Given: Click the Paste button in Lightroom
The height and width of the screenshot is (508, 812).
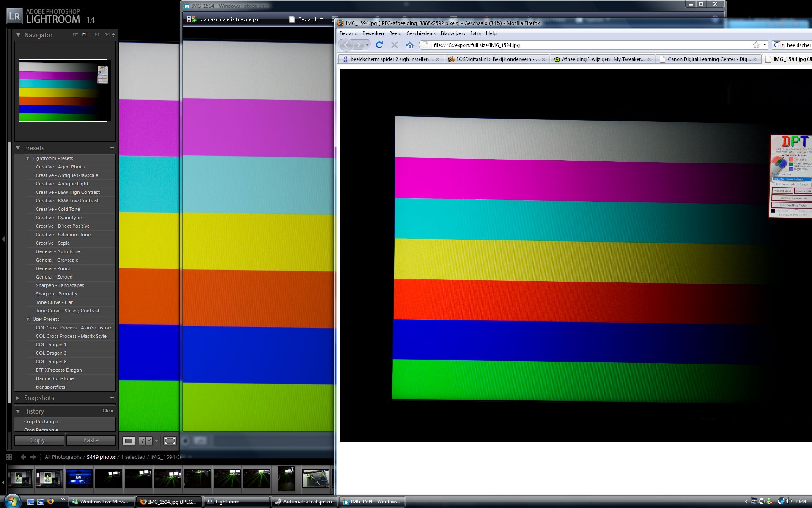Looking at the screenshot, I should coord(91,440).
